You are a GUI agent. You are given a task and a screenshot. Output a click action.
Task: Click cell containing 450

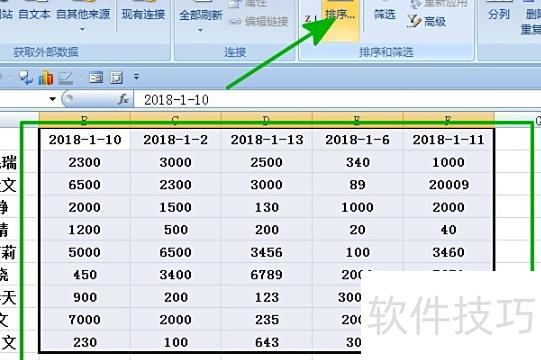click(x=85, y=275)
